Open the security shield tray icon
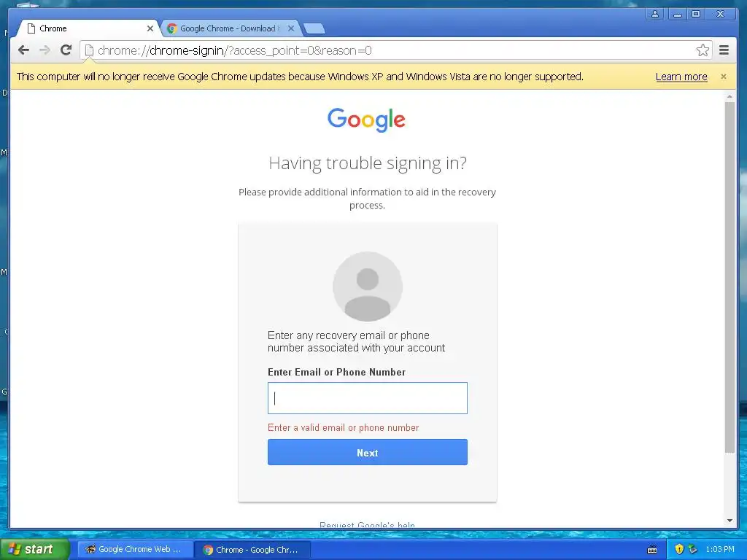Image resolution: width=747 pixels, height=560 pixels. 679,549
